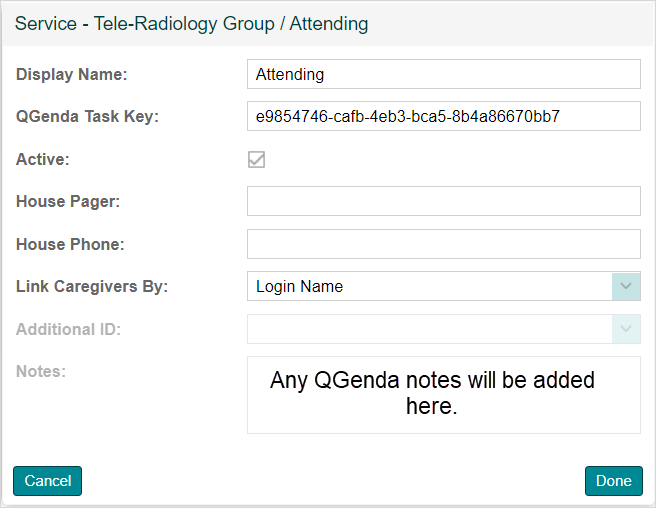Click the QGenda Task Key label
The image size is (656, 508).
pyautogui.click(x=87, y=116)
